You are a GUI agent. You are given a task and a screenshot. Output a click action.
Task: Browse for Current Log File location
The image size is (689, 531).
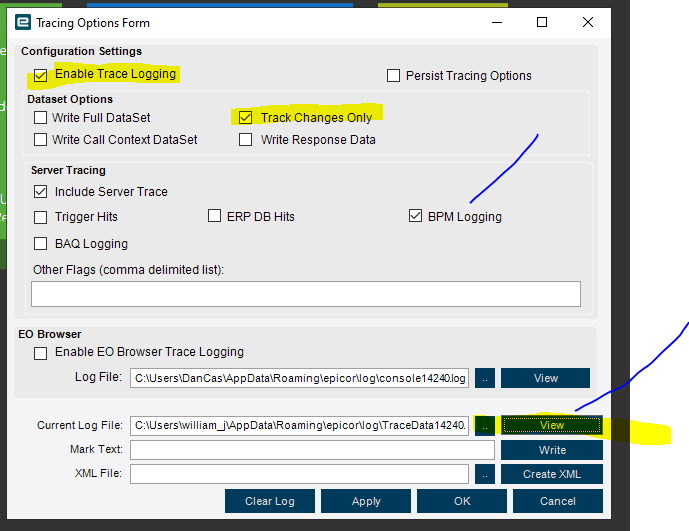pyautogui.click(x=485, y=426)
